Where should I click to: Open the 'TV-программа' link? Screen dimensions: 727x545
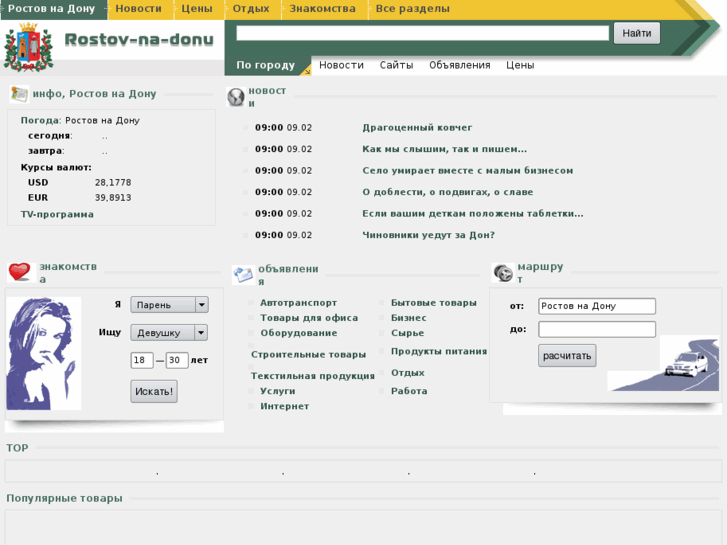(x=57, y=214)
